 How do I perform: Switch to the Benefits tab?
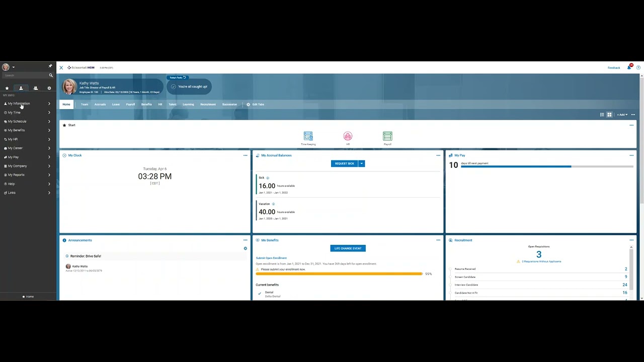coord(146,105)
